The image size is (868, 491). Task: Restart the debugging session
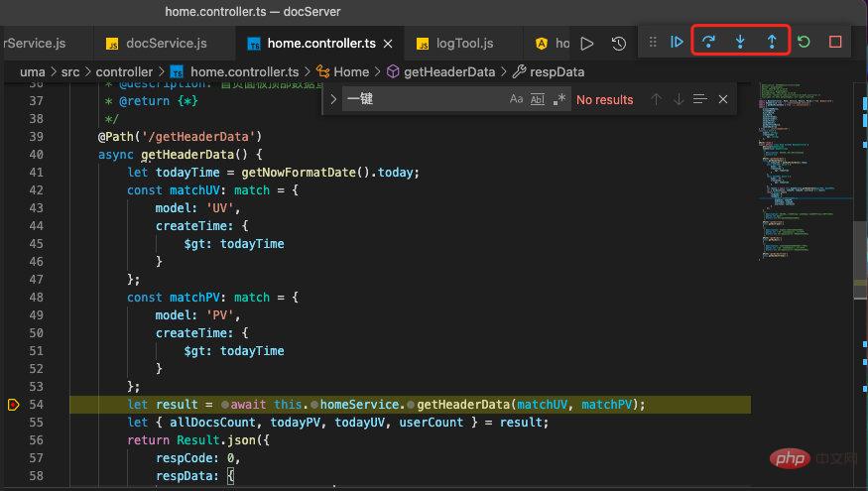point(804,43)
